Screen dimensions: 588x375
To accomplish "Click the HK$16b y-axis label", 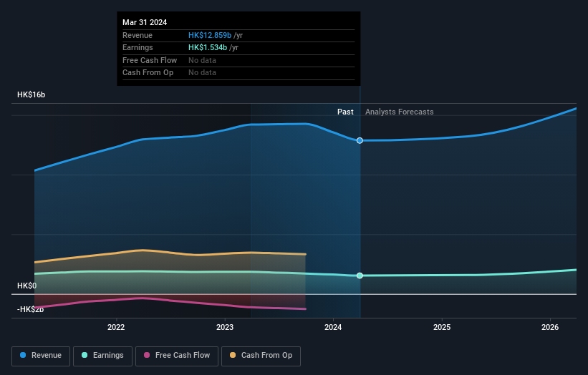I will pos(31,94).
